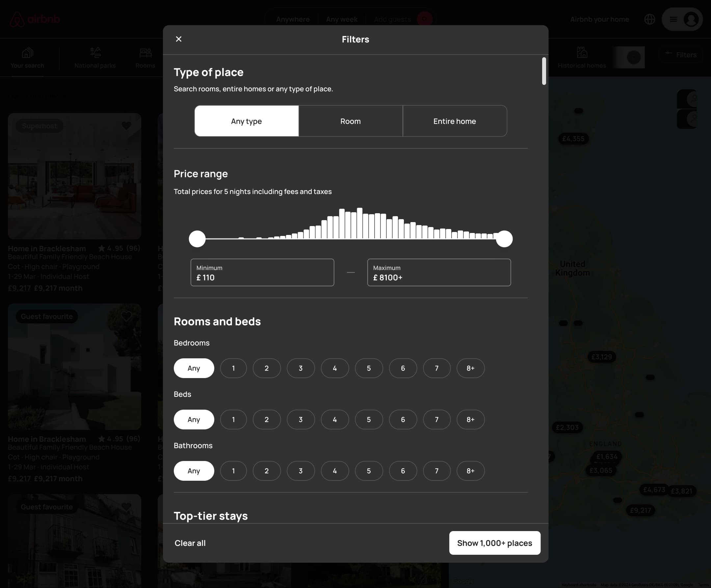Open first Home in Bracklesham listing photo
The width and height of the screenshot is (711, 588).
74,176
